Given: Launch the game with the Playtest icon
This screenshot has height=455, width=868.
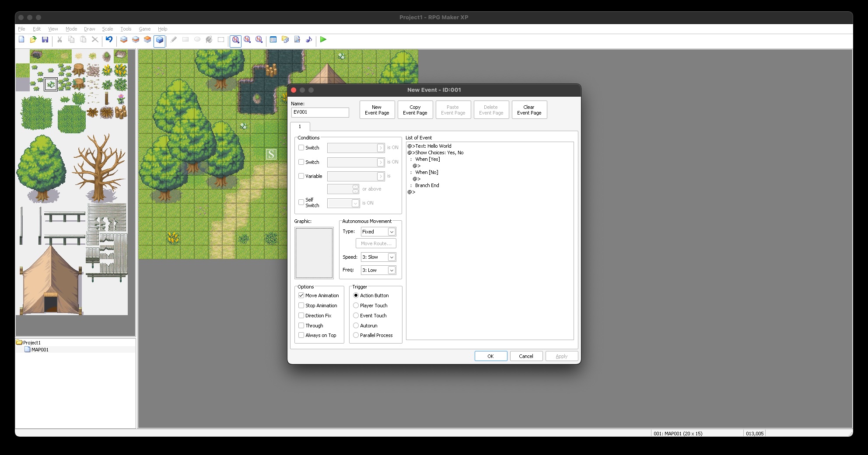Looking at the screenshot, I should (x=323, y=39).
